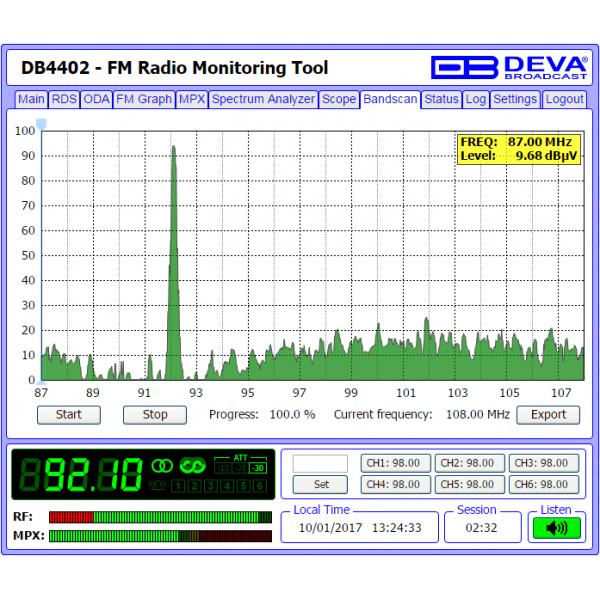View the Log tab

pyautogui.click(x=476, y=99)
